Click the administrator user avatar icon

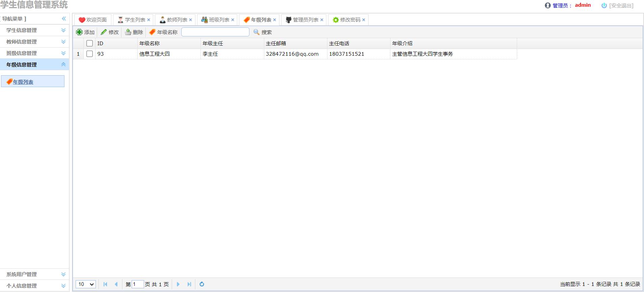click(x=548, y=5)
